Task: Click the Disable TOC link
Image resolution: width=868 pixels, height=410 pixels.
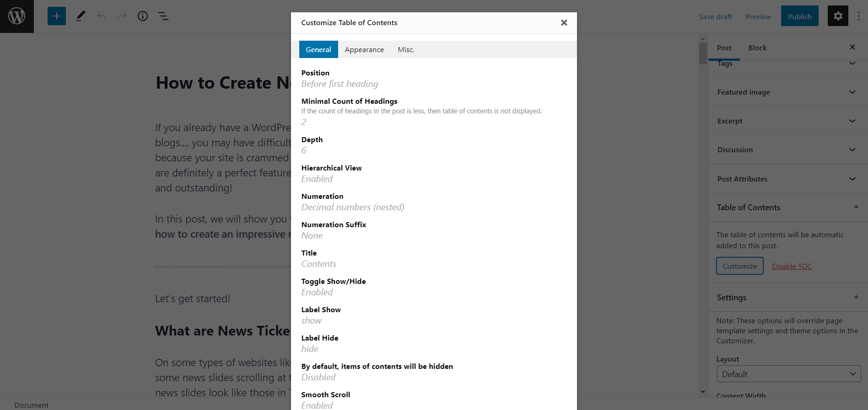Action: [792, 266]
